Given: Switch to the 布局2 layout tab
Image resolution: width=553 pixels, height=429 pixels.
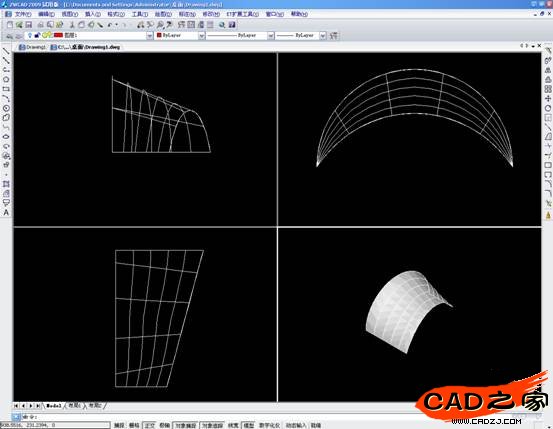Looking at the screenshot, I should point(95,406).
